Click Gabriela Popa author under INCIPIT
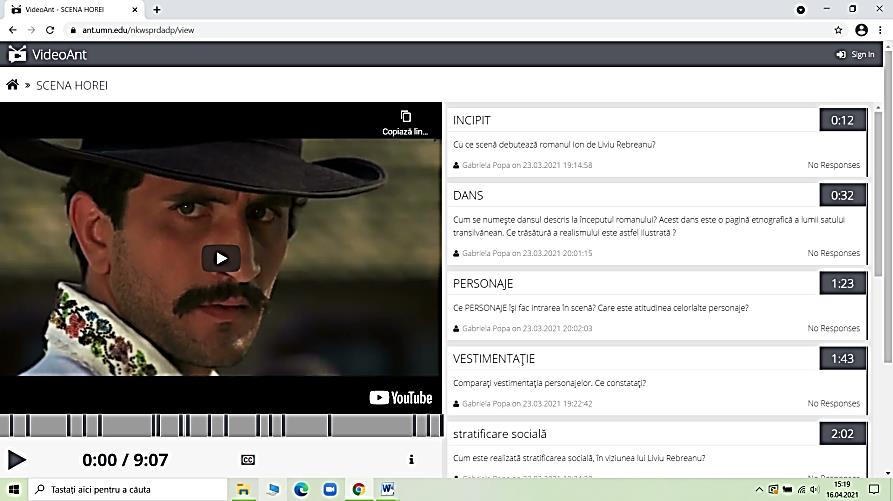The height and width of the screenshot is (501, 893). tap(486, 165)
